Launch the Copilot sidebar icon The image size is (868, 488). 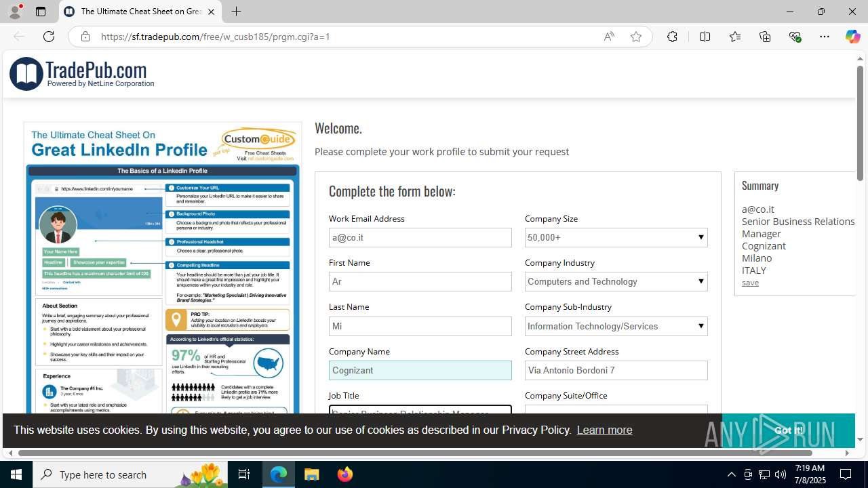tap(852, 37)
